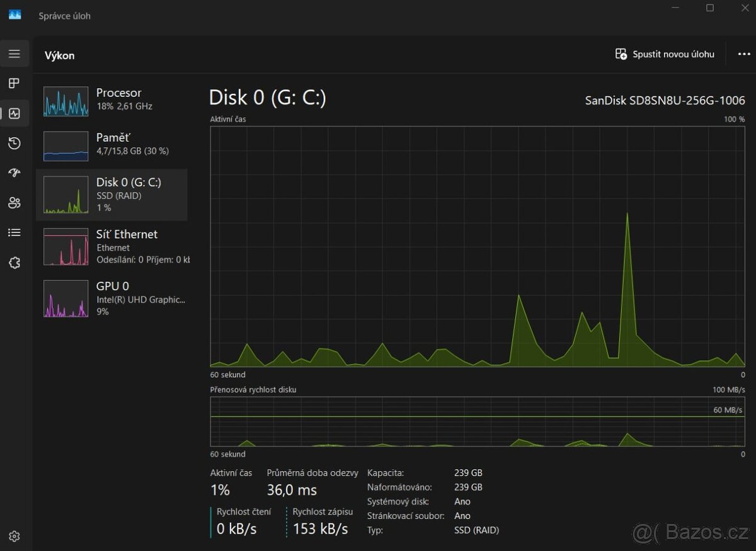Open the Users page icon
This screenshot has width=756, height=551.
[14, 203]
